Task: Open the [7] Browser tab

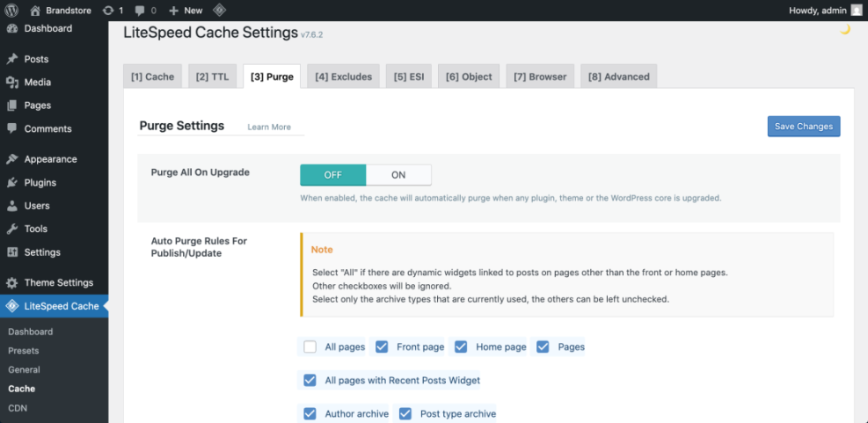Action: [540, 77]
